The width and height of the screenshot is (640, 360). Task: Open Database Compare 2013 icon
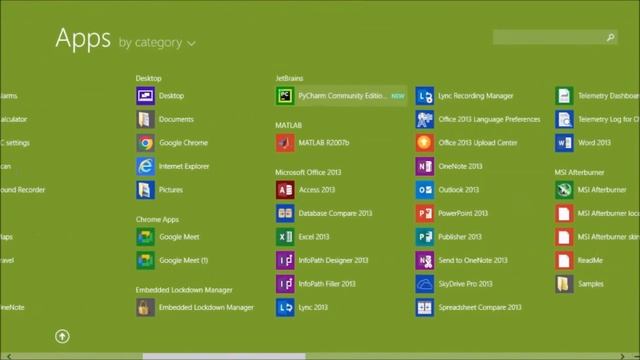(x=285, y=213)
